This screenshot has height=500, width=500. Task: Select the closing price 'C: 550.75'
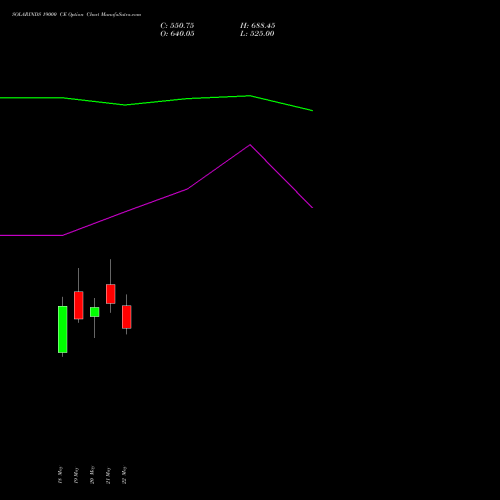tap(177, 26)
